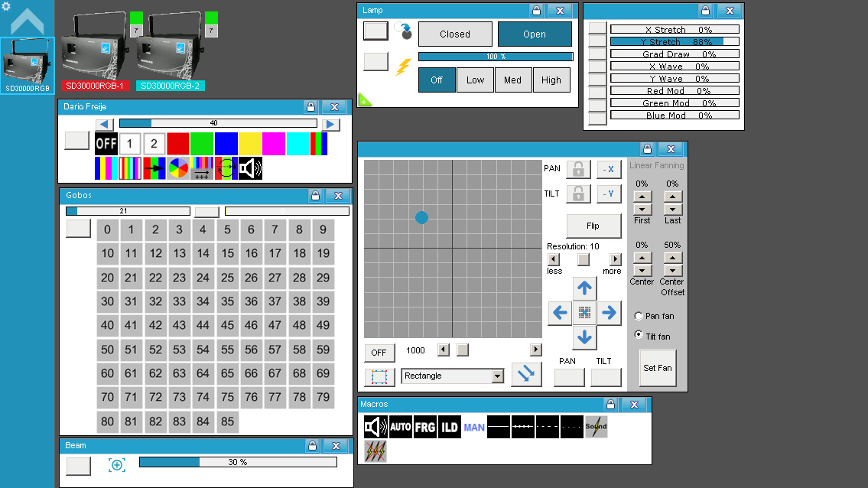Click the next color arrow

(330, 124)
